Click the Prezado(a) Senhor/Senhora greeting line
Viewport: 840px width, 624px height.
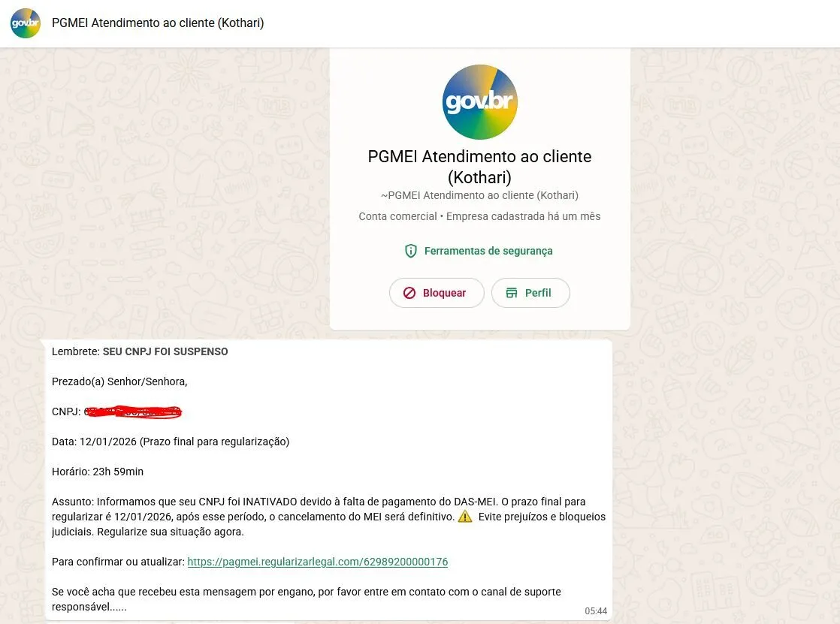(119, 382)
